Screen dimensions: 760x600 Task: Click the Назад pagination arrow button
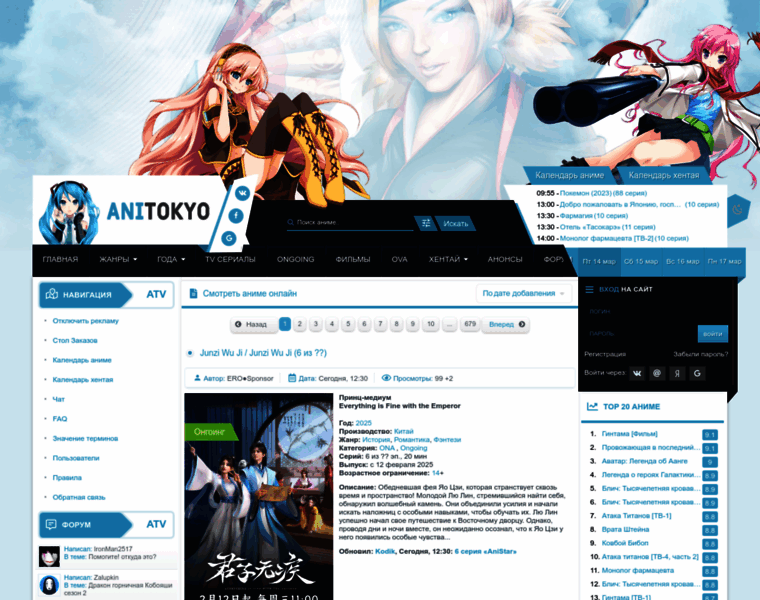tap(253, 324)
